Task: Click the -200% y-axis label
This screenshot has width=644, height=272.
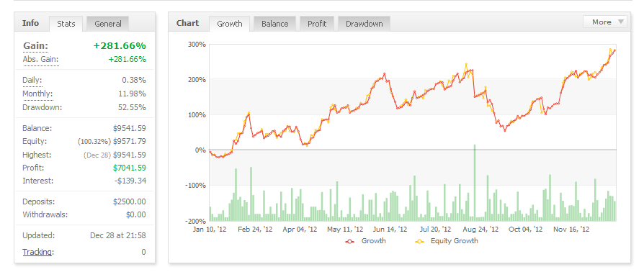Action: [194, 221]
